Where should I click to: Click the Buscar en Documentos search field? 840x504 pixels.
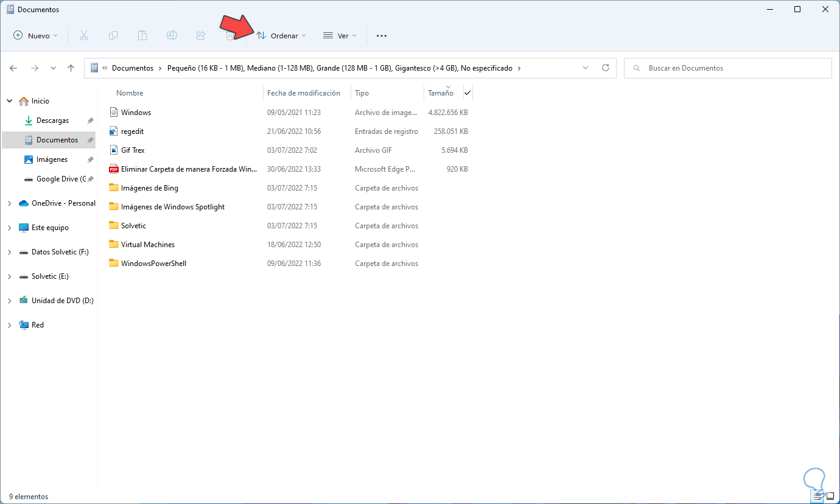click(x=728, y=68)
